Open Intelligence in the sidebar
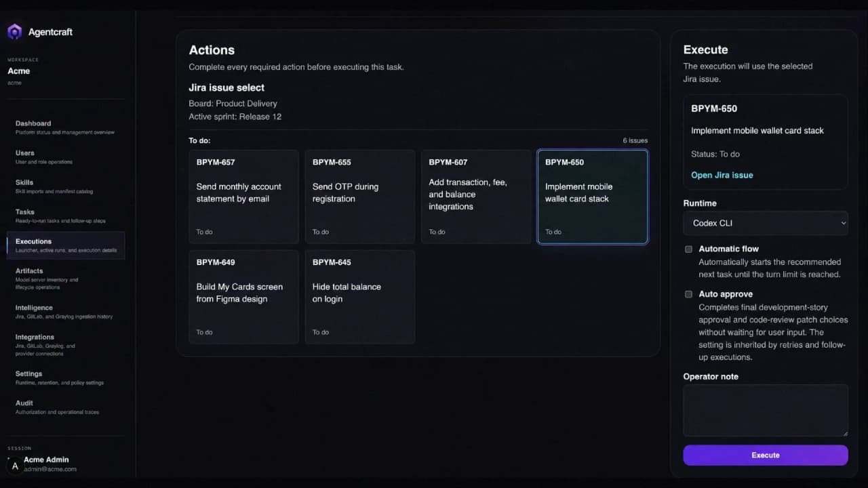 pos(66,312)
